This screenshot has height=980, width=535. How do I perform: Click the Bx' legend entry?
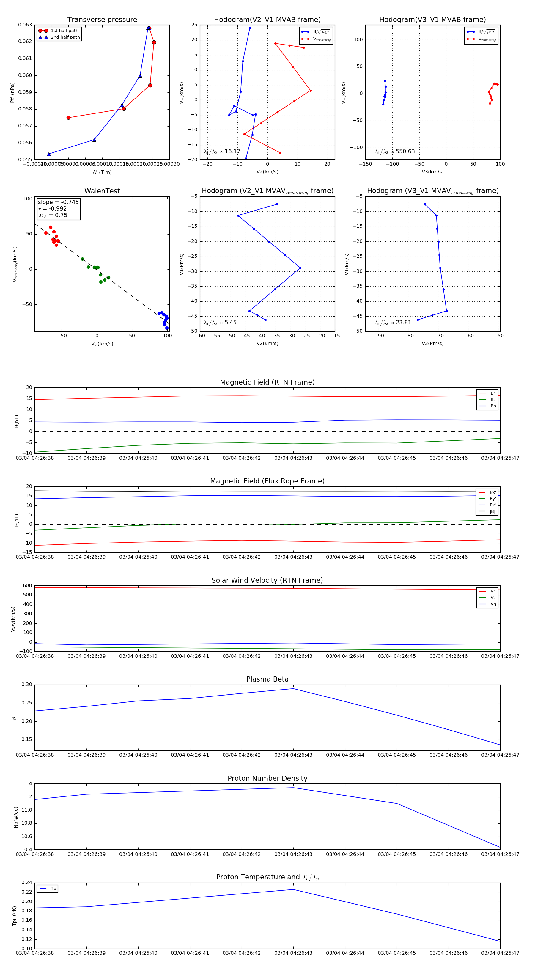[487, 493]
